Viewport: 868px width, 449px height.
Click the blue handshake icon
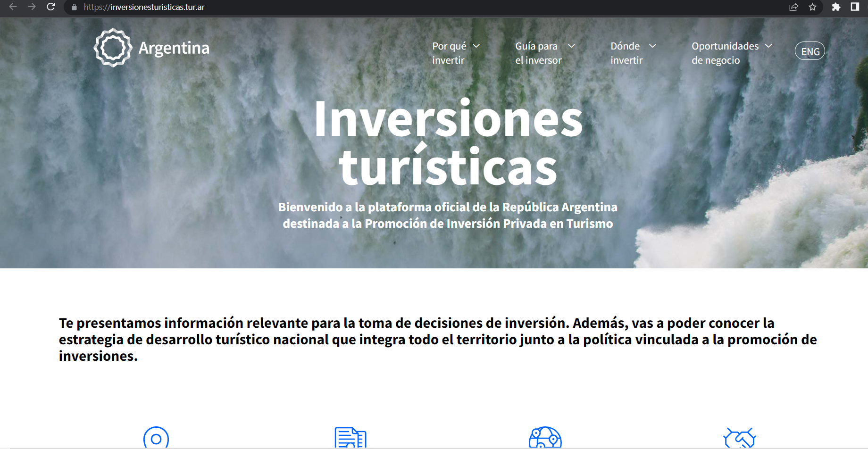pyautogui.click(x=740, y=438)
